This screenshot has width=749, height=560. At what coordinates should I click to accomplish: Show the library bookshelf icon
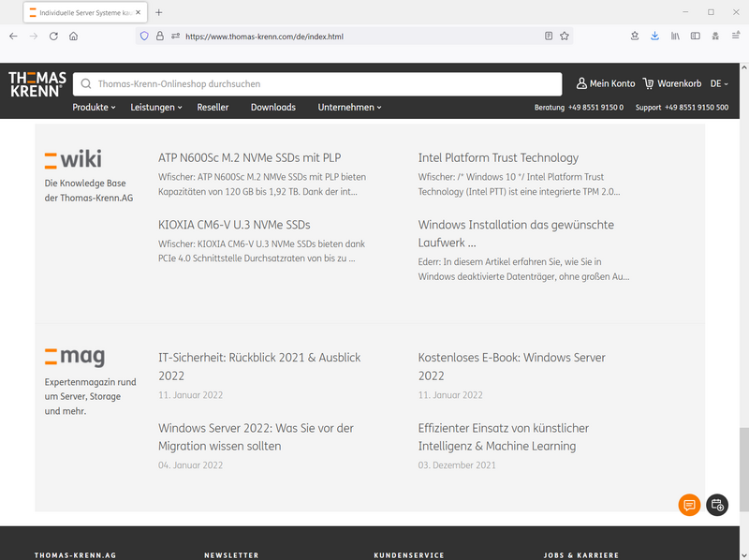675,36
